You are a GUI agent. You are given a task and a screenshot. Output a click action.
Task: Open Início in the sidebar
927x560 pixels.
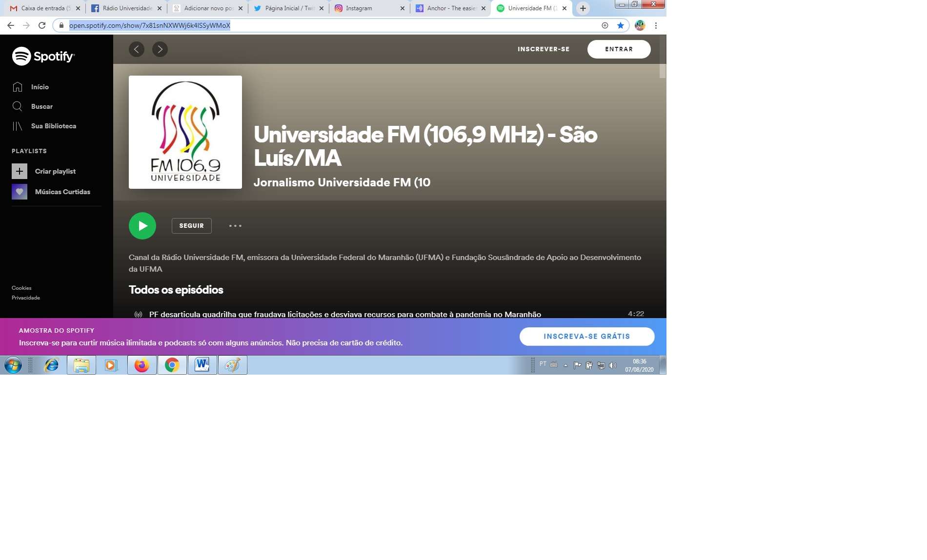[x=40, y=87]
